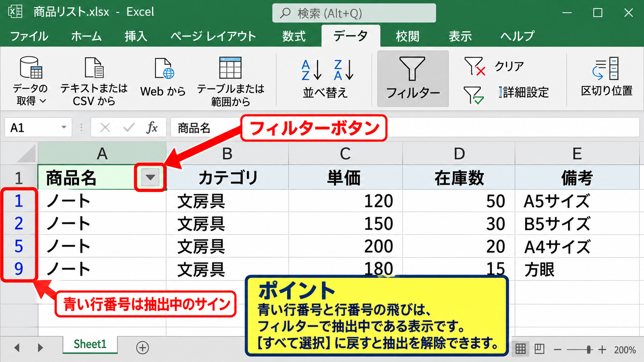Open the 表示 tab
The height and width of the screenshot is (362, 644).
tap(460, 36)
